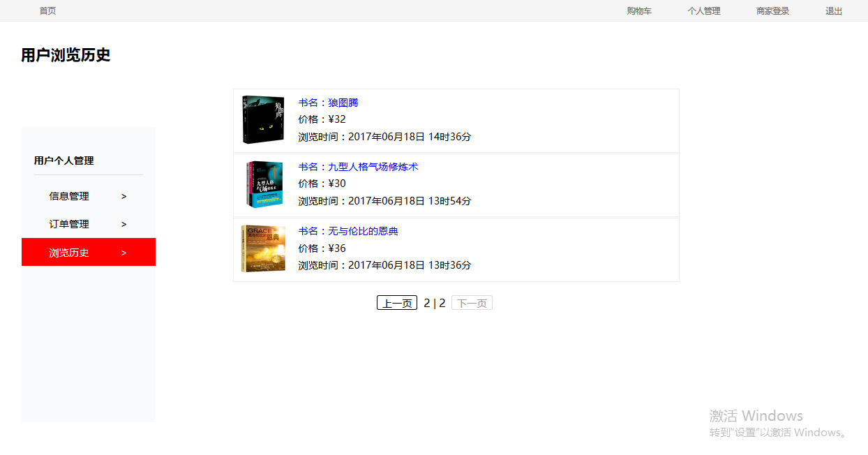The image size is (868, 455).
Task: Click the arrow beside 浏览历史
Action: pyautogui.click(x=124, y=253)
